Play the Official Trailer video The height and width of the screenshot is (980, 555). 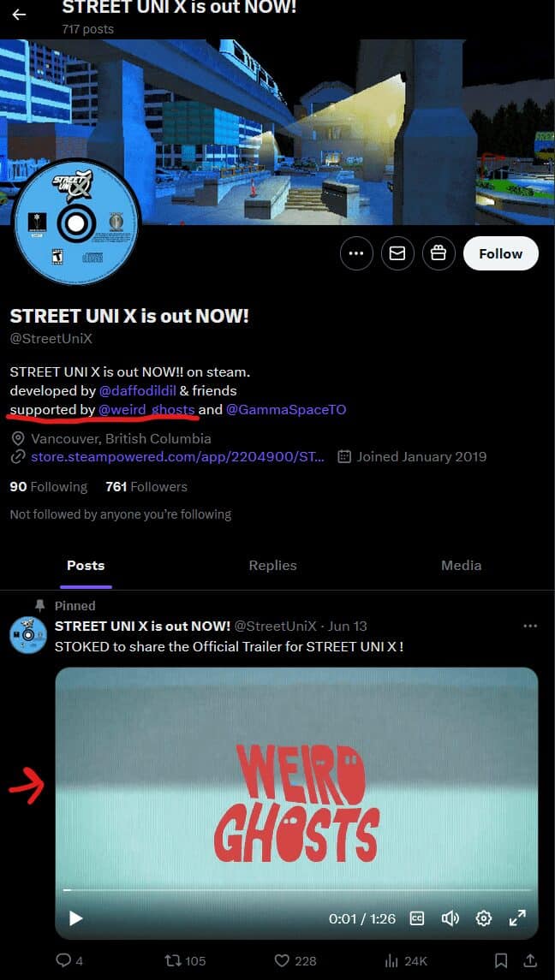(75, 918)
